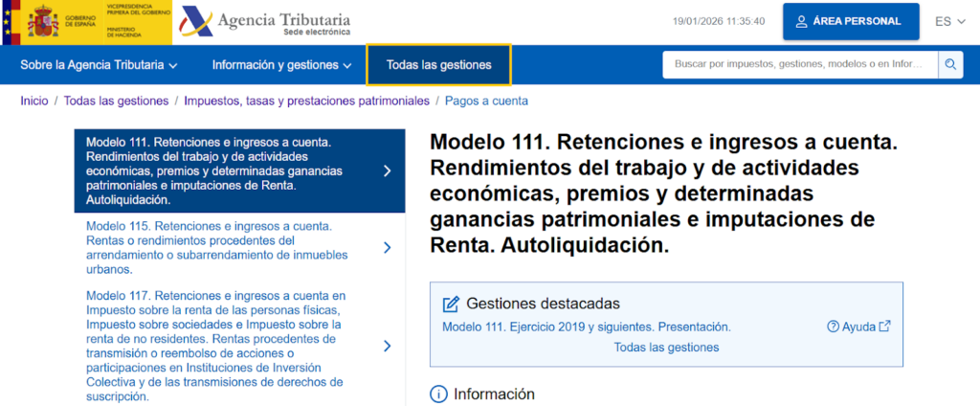Click Modelo 111 Ejercicio 2019 Presentación link
The width and height of the screenshot is (980, 406).
tap(586, 327)
